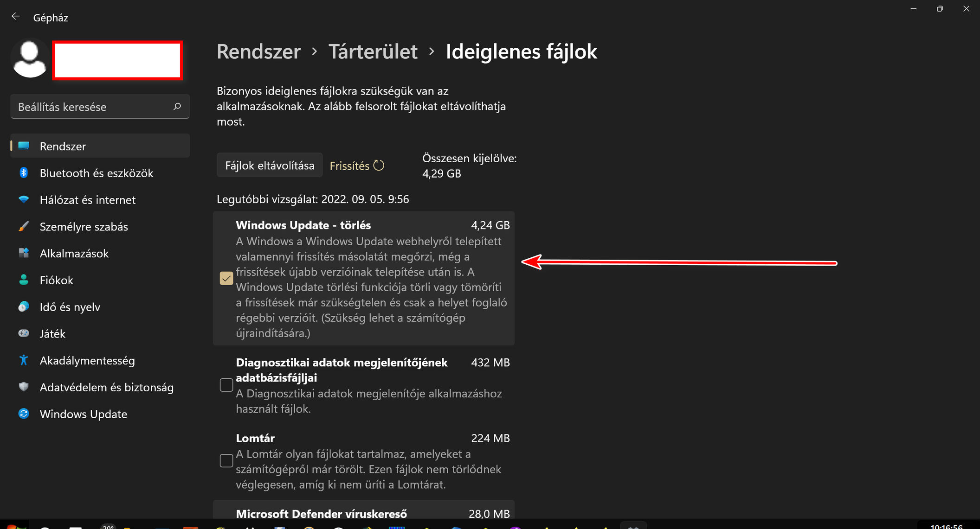Click the Legutóbbi vizsgálat date text
The image size is (980, 529).
(x=313, y=199)
